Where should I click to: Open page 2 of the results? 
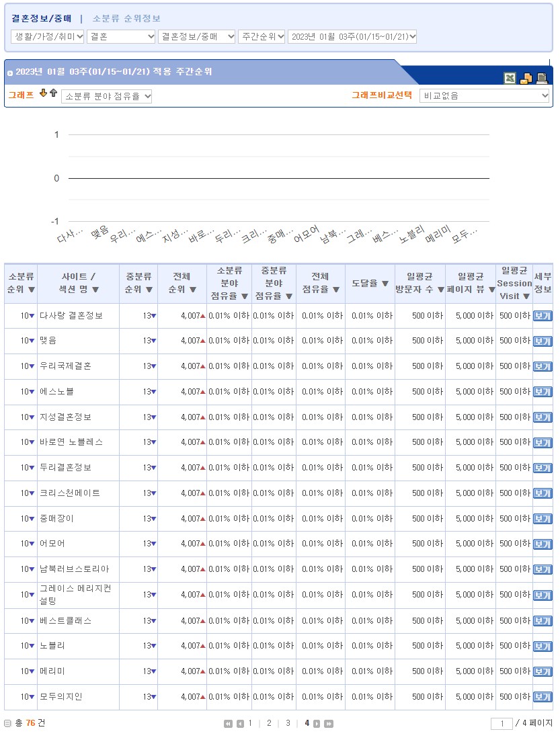269,723
